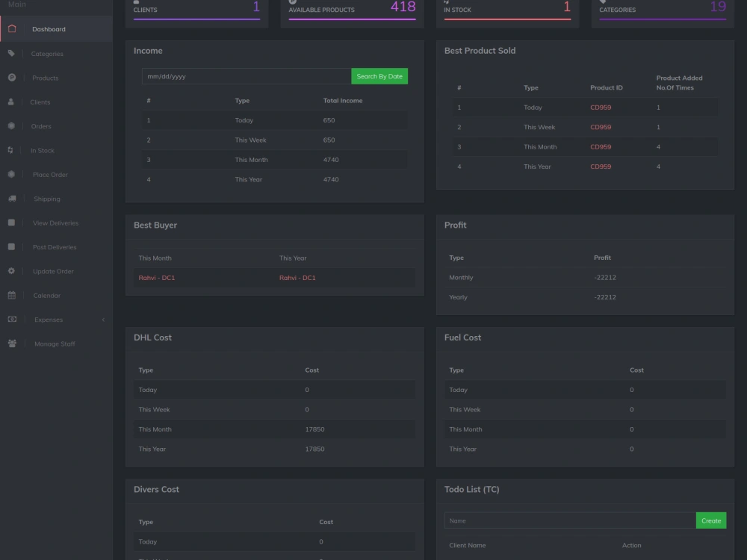
Task: Click the Create button in Todo List
Action: (x=710, y=520)
